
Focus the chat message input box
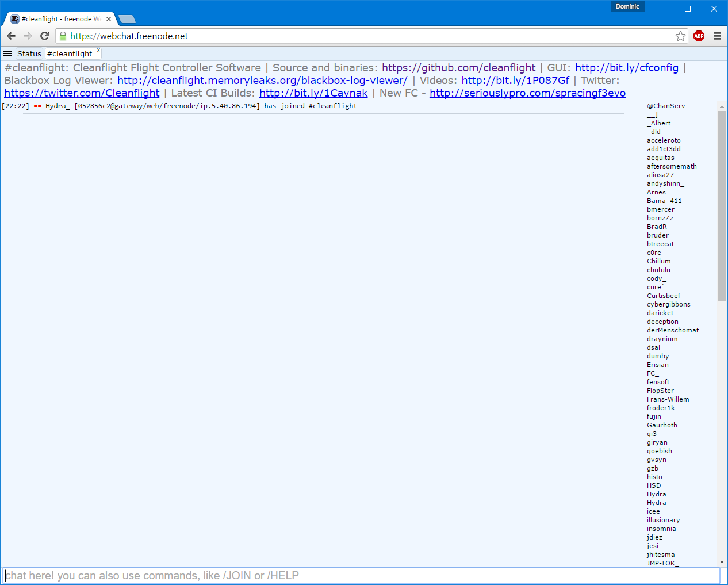click(x=362, y=576)
